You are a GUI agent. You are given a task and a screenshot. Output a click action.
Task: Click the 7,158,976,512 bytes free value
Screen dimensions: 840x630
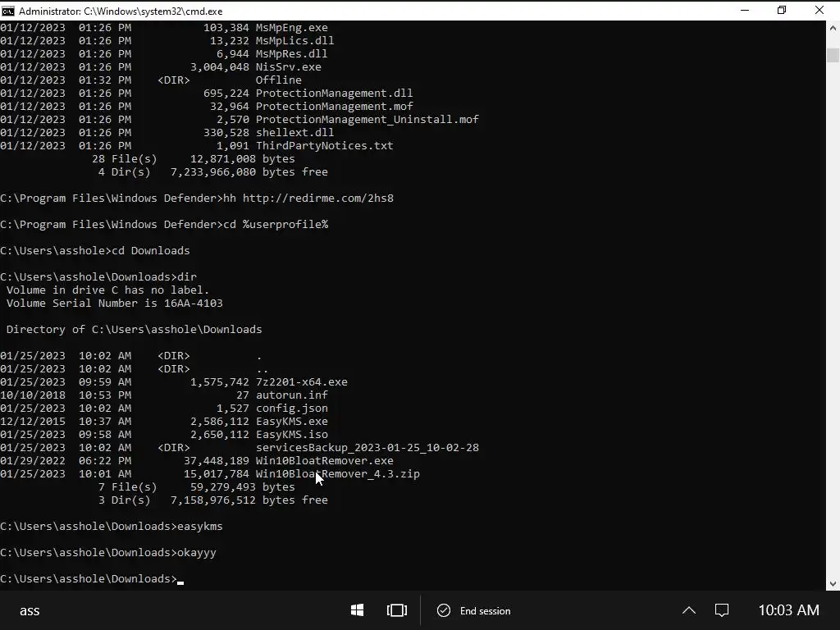pyautogui.click(x=249, y=500)
